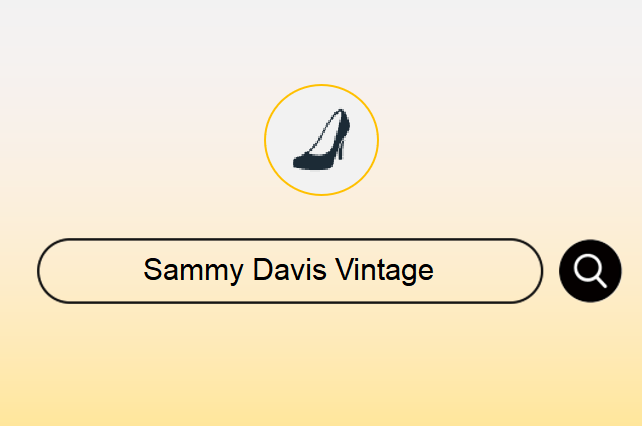Submit search with the magnifier button
Image resolution: width=642 pixels, height=426 pixels.
(x=590, y=271)
